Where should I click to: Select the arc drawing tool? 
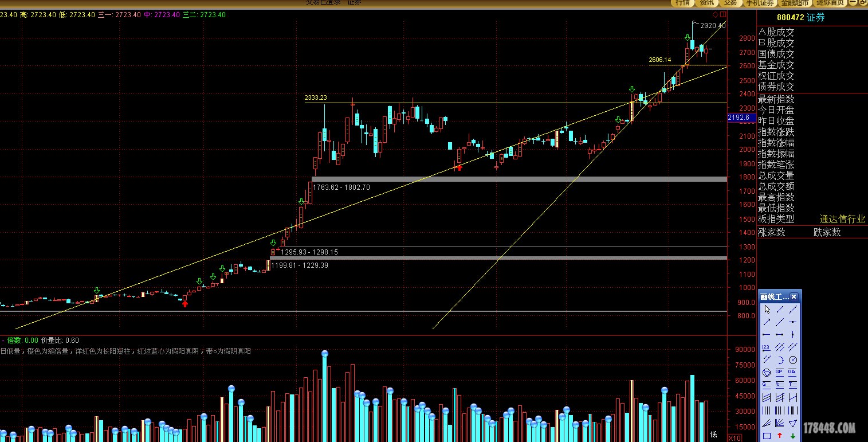780,360
